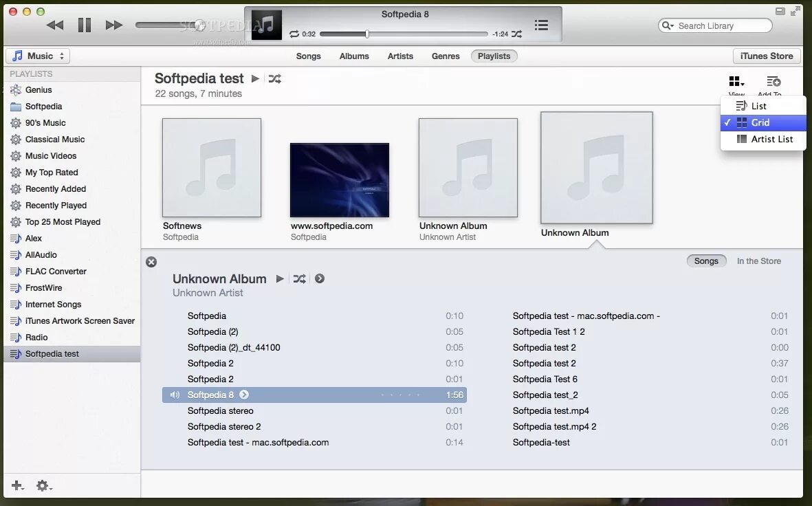Pause the current song
The width and height of the screenshot is (812, 506).
tap(85, 25)
